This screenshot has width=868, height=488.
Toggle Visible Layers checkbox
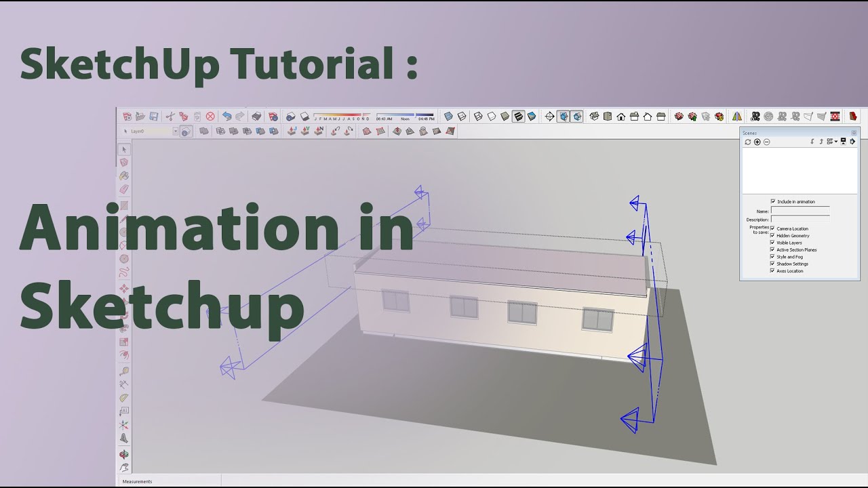[x=772, y=243]
